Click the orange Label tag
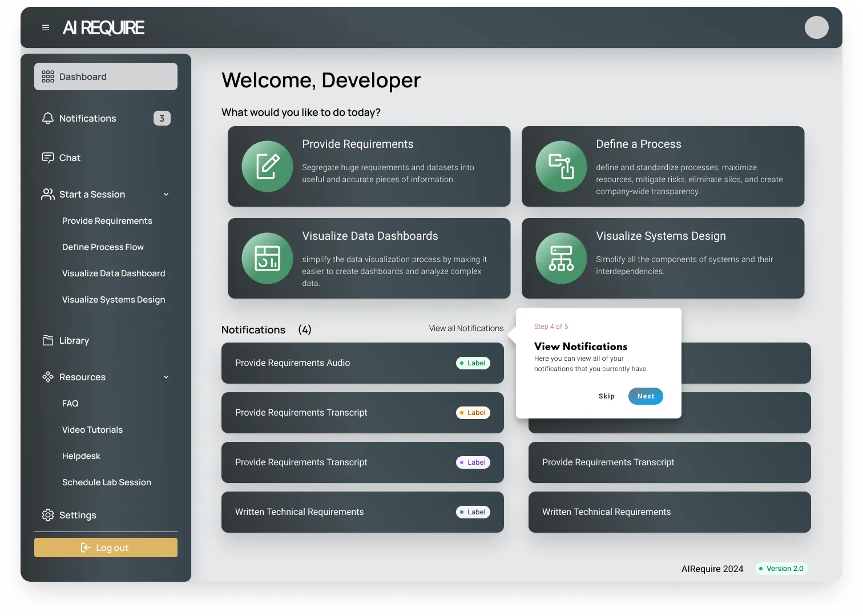The image size is (863, 616). (473, 413)
